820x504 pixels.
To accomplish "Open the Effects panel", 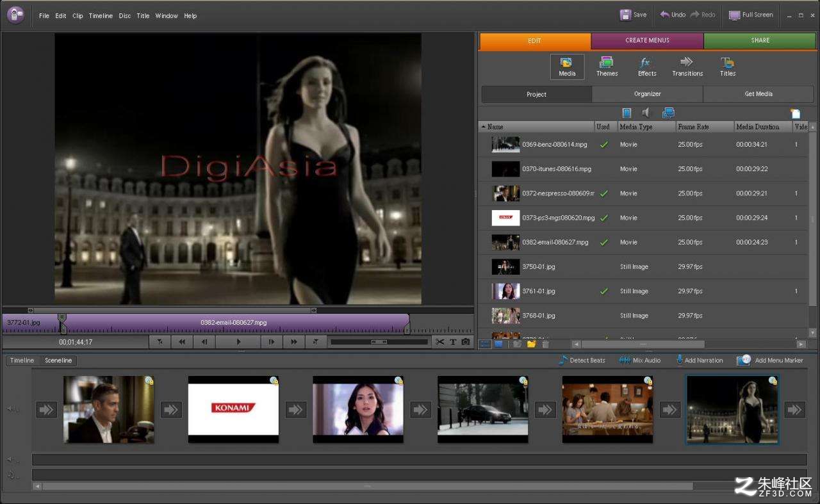I will pyautogui.click(x=646, y=67).
